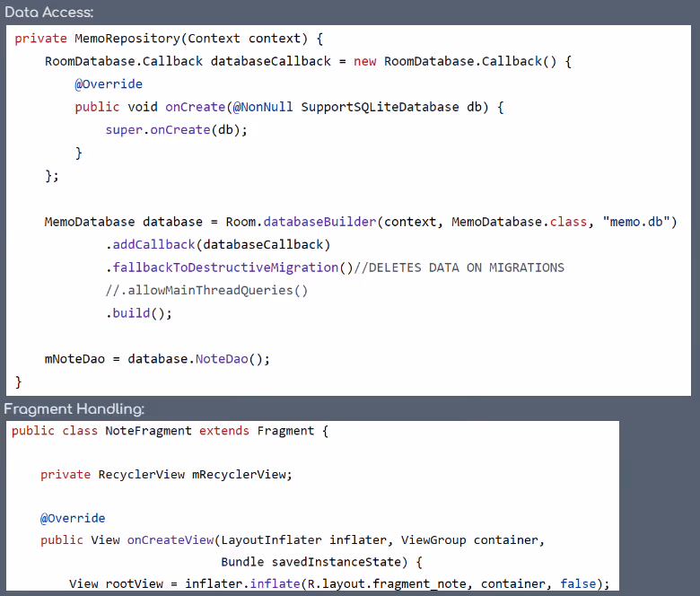The image size is (700, 596).
Task: Click the Fragment Handling heading
Action: pos(74,409)
